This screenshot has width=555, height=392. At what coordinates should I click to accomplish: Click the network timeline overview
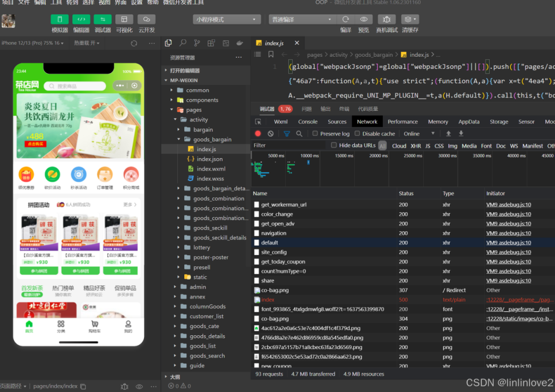[x=403, y=169]
